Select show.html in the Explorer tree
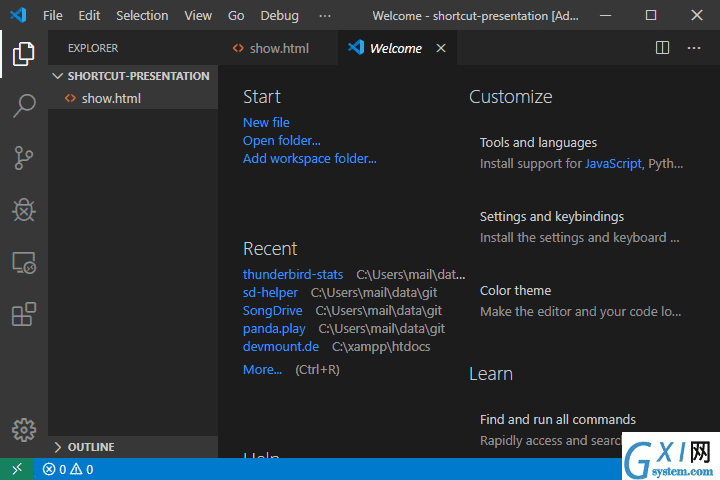This screenshot has height=480, width=720. [133, 98]
